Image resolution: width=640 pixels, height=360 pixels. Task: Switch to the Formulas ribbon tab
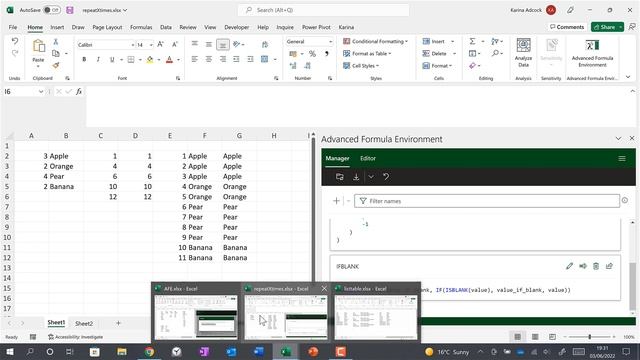point(141,27)
